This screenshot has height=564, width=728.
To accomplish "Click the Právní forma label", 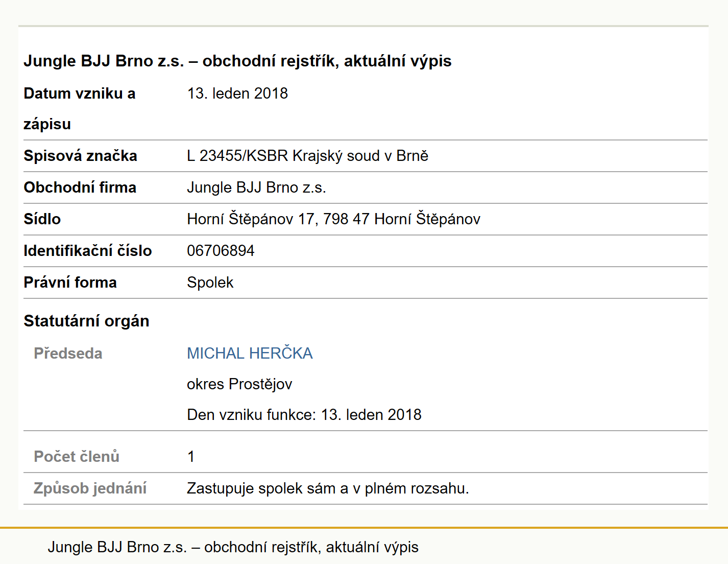I will click(x=70, y=283).
